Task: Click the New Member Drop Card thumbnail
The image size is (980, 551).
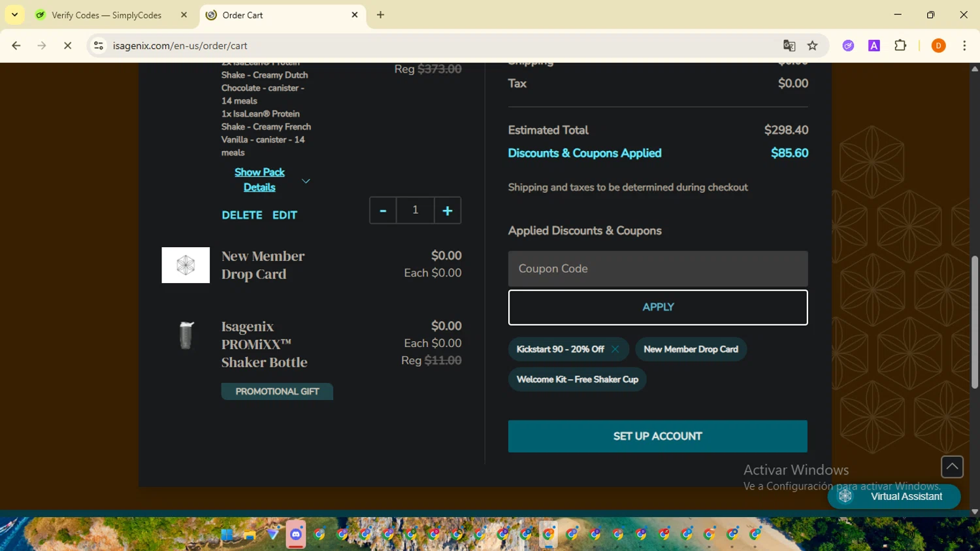Action: point(186,265)
